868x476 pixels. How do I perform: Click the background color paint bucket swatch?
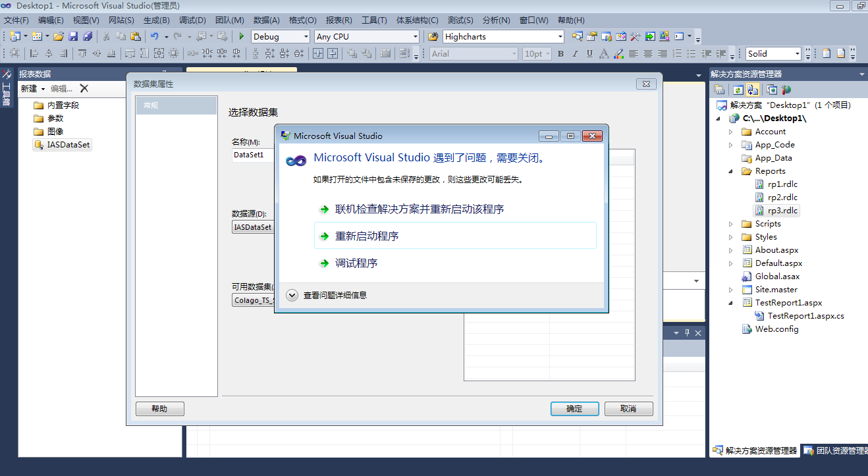[618, 54]
